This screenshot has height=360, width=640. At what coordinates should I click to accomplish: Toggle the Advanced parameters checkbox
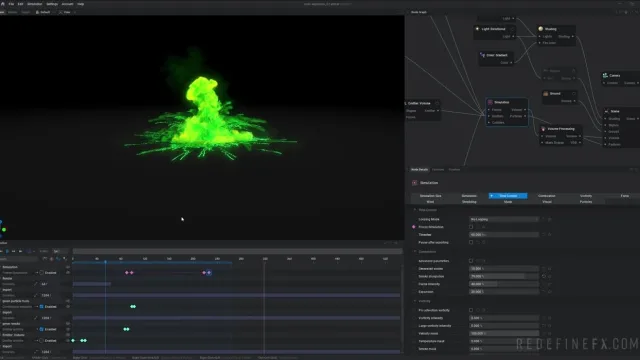[471, 261]
